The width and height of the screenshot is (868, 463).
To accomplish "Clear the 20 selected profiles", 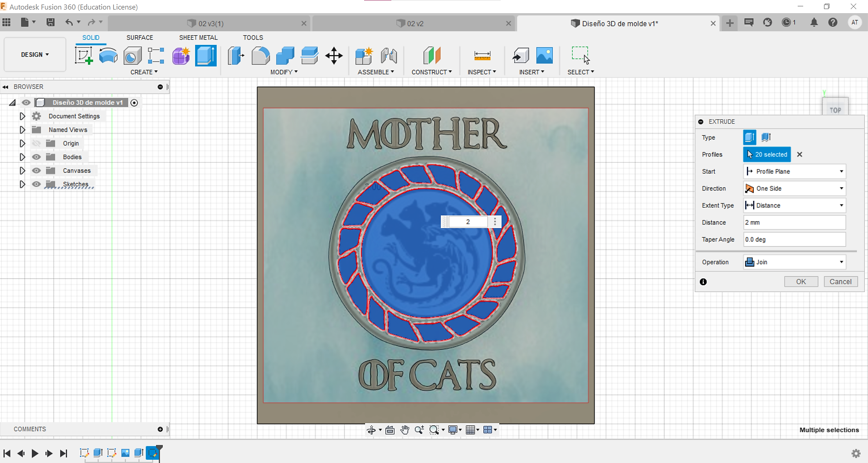I will point(800,155).
